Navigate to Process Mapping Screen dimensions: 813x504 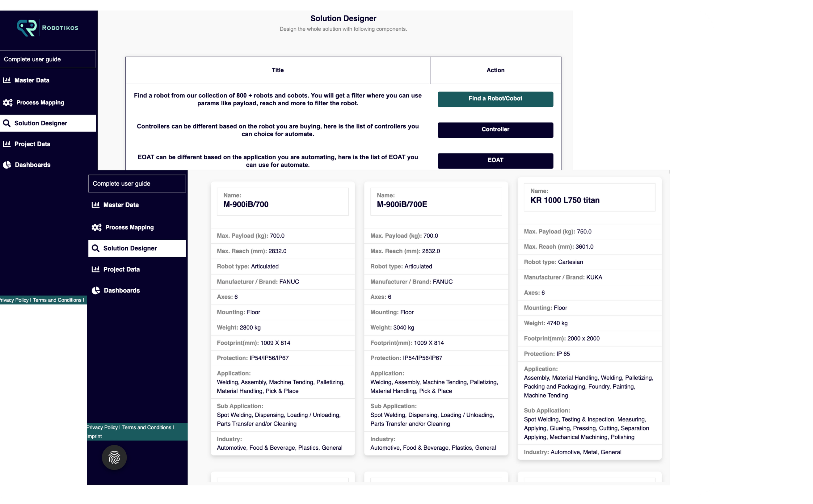[x=40, y=102]
